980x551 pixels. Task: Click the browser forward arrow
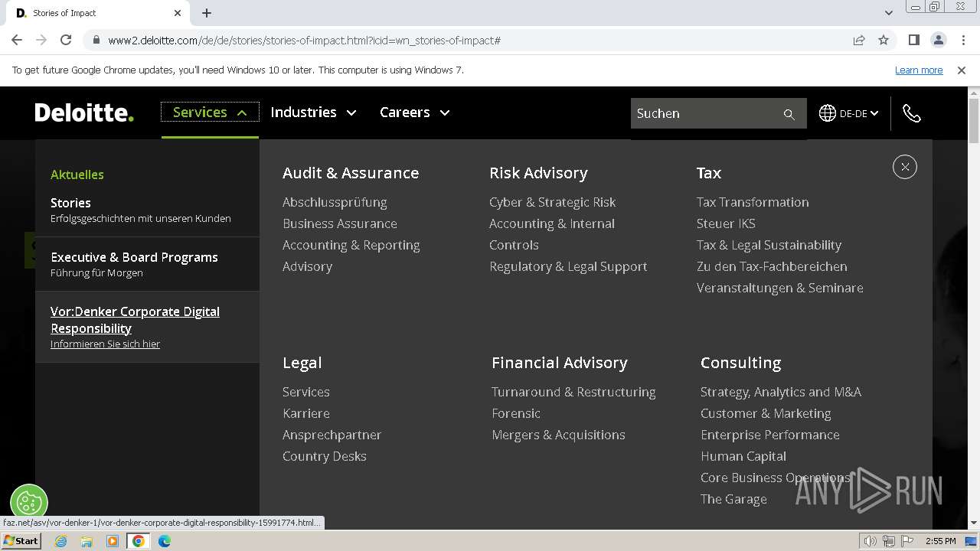[41, 40]
